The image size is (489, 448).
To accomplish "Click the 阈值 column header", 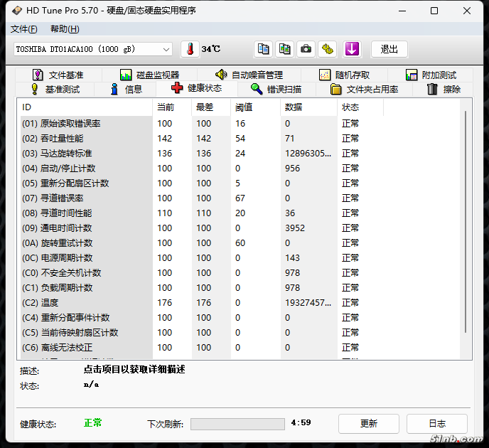I will click(244, 107).
